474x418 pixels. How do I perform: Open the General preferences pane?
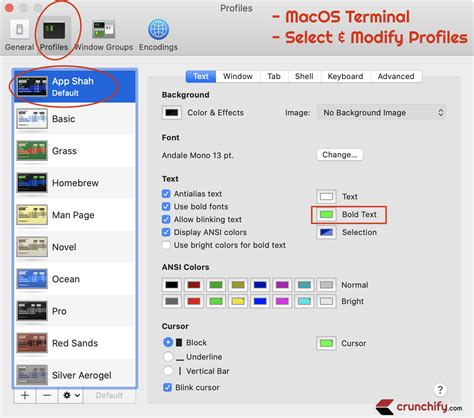pyautogui.click(x=19, y=35)
